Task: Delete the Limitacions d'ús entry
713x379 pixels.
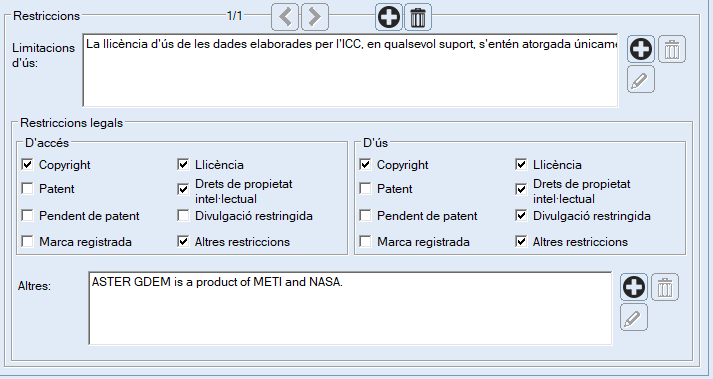Action: pos(672,49)
